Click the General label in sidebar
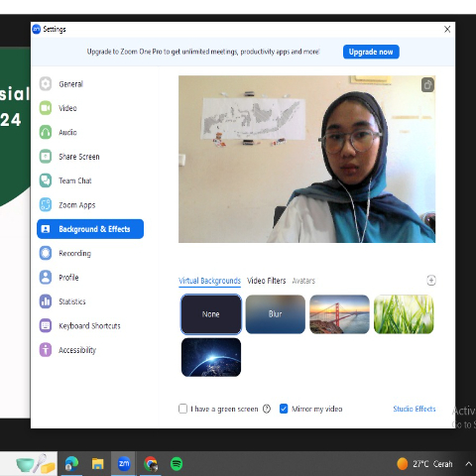 pos(70,84)
